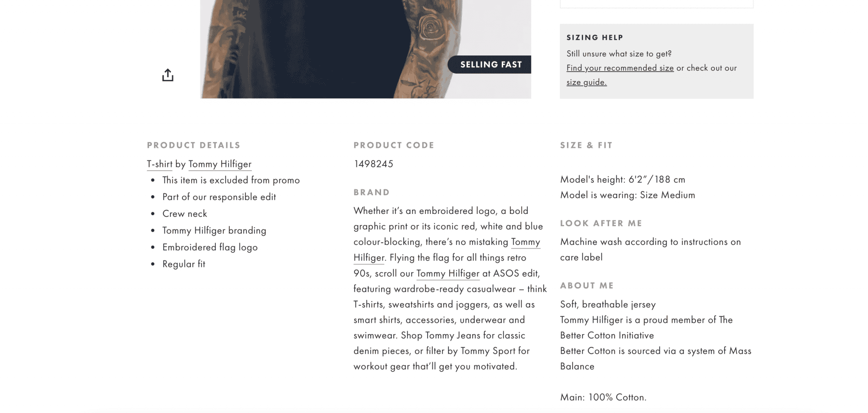Click the Tommy Hilfiger link in the Brand description
This screenshot has width=868, height=413.
(x=525, y=242)
